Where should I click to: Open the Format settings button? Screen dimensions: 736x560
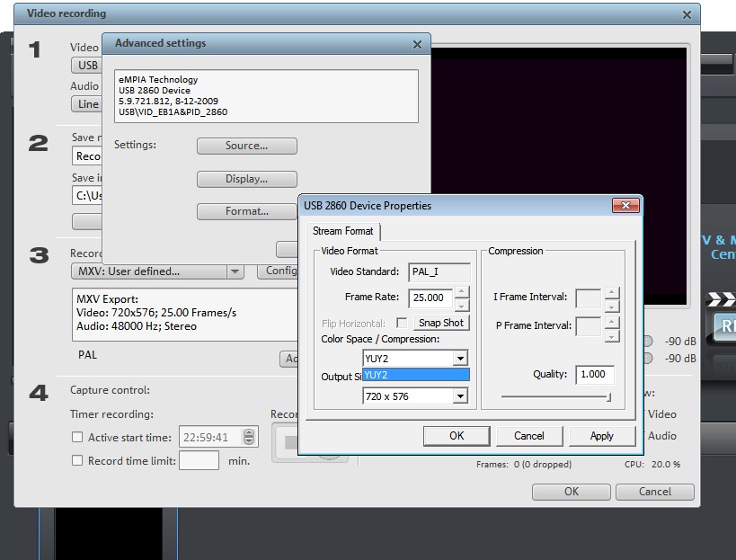[246, 211]
